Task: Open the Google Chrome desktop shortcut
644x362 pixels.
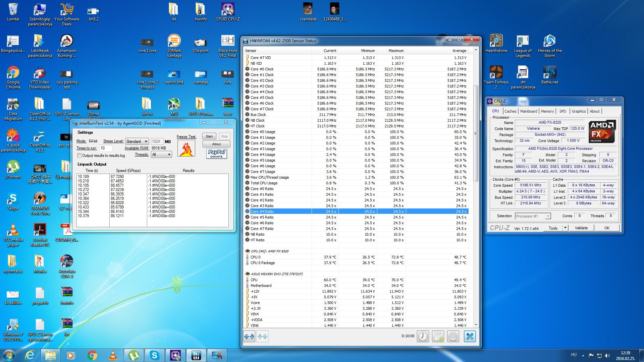Action: [13, 77]
